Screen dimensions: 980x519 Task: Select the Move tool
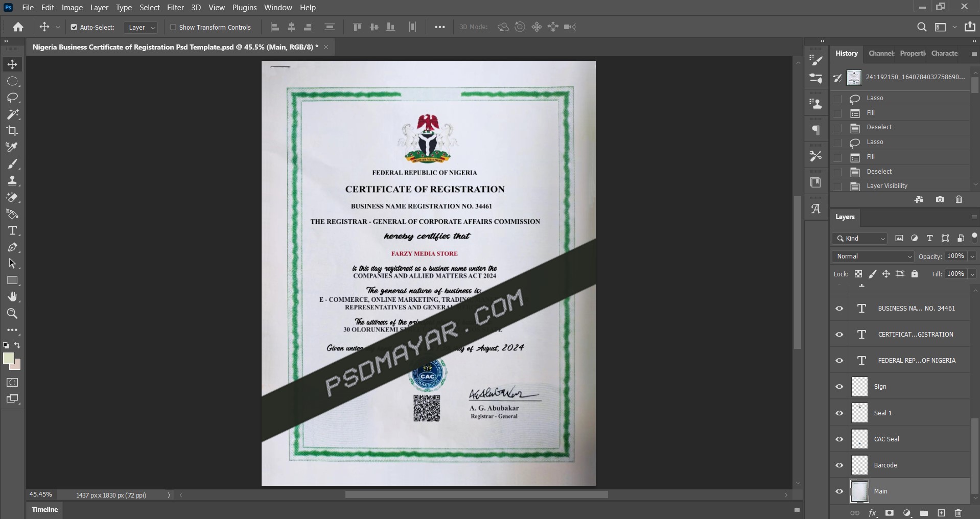(x=12, y=64)
